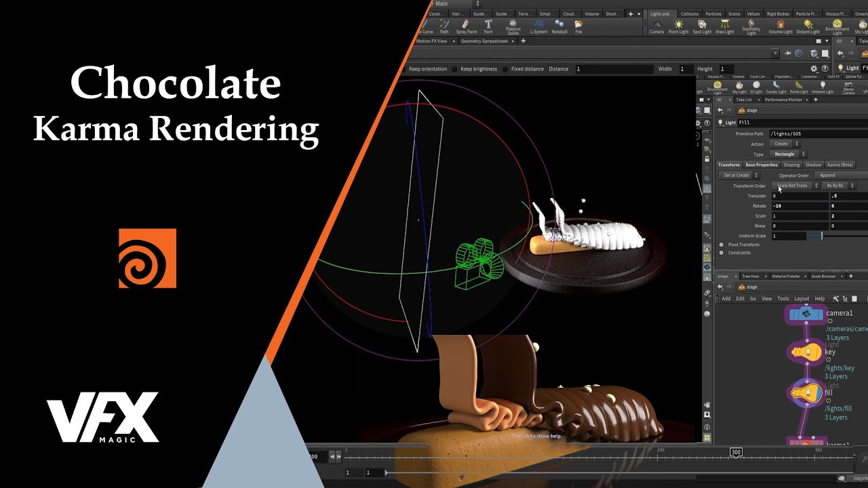Screen dimensions: 868x488
Task: Click the fill light node icon
Action: (806, 393)
